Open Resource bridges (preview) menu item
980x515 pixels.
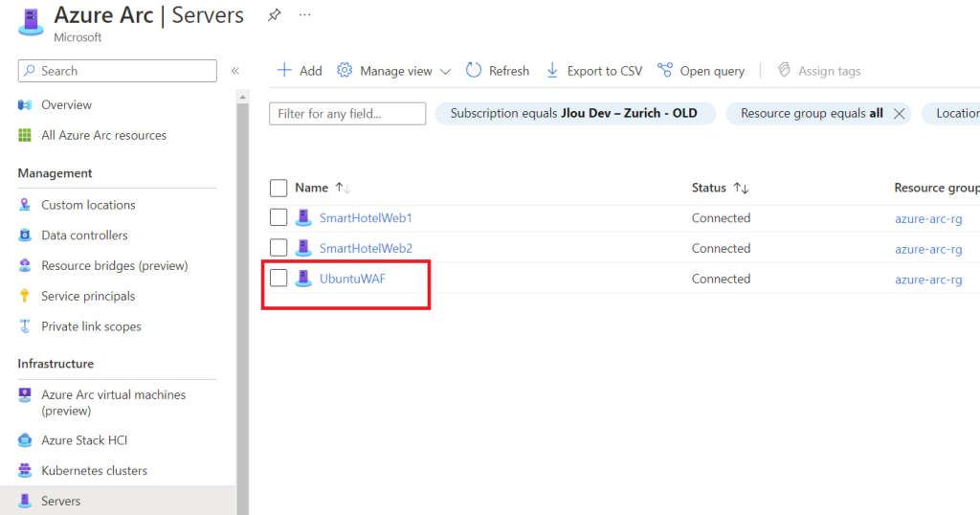point(115,265)
